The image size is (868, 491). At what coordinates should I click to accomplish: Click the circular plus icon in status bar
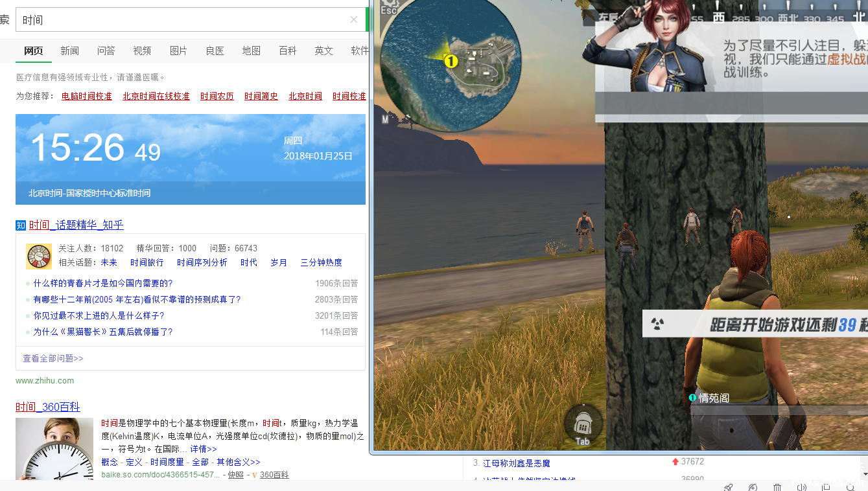pos(753,487)
